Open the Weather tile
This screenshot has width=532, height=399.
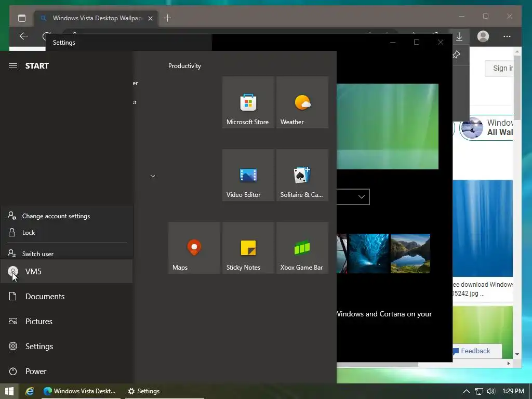pyautogui.click(x=302, y=102)
